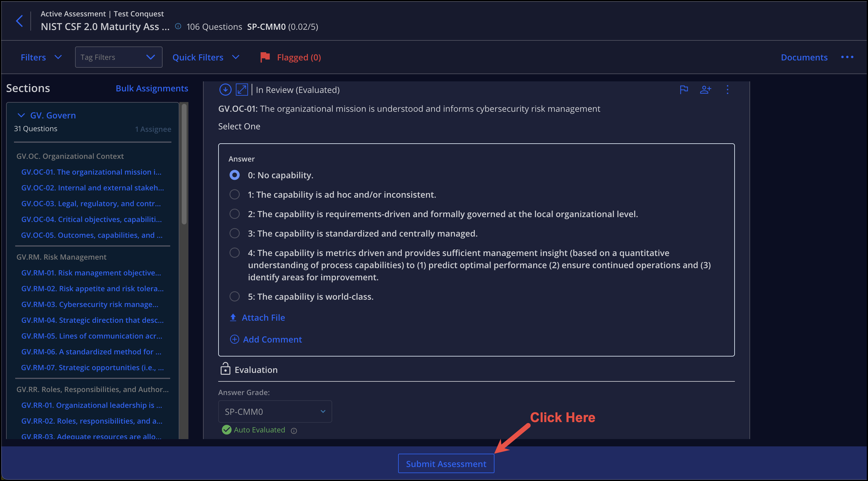
Task: Select option 1: ad hoc and/or inconsistent
Action: [x=235, y=195]
